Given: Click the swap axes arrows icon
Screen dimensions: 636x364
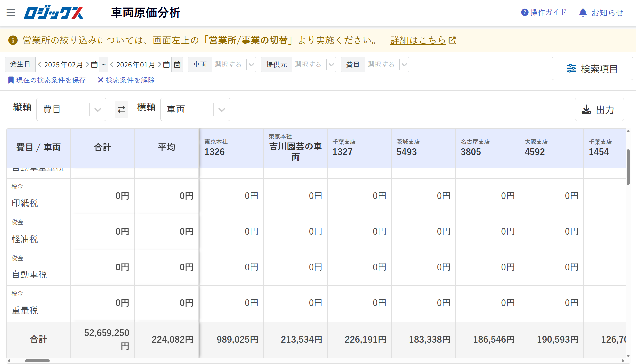Looking at the screenshot, I should (121, 109).
